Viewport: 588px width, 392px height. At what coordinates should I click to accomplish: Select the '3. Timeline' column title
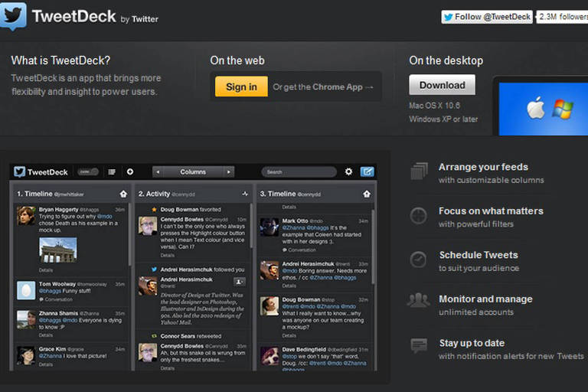[x=278, y=194]
